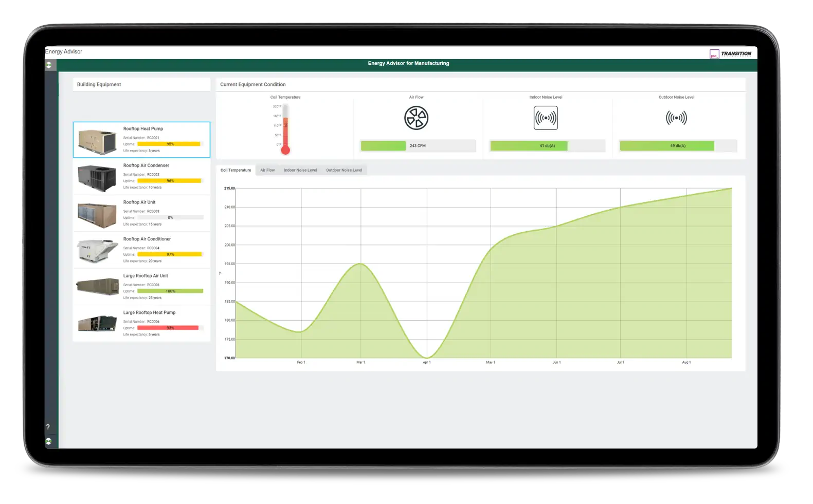Image resolution: width=813 pixels, height=504 pixels.
Task: Open the Outdoor Noise Level tab
Action: [344, 170]
